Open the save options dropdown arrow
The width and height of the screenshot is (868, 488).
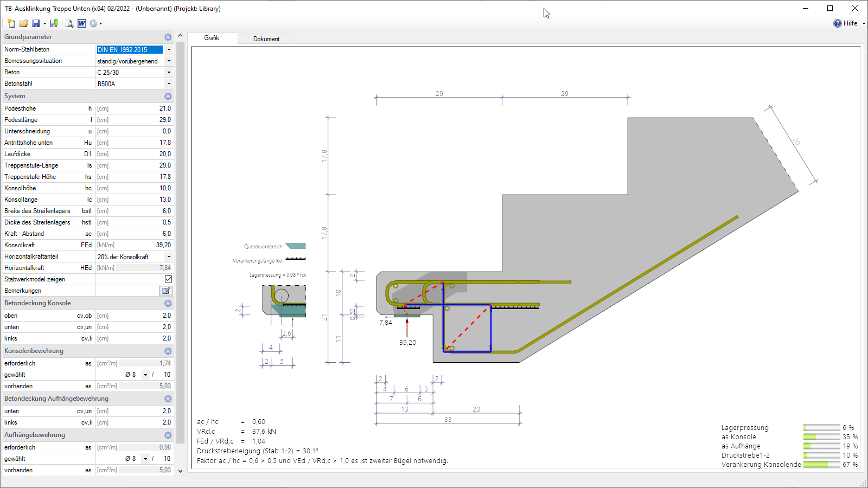coord(44,24)
